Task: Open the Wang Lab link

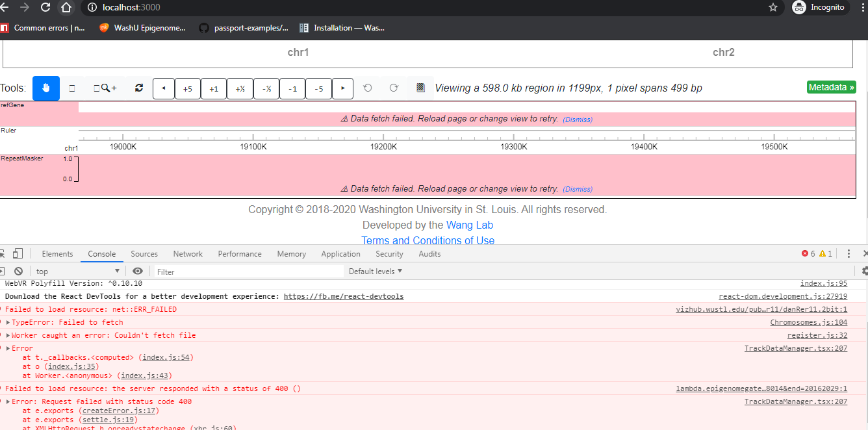Action: coord(469,225)
